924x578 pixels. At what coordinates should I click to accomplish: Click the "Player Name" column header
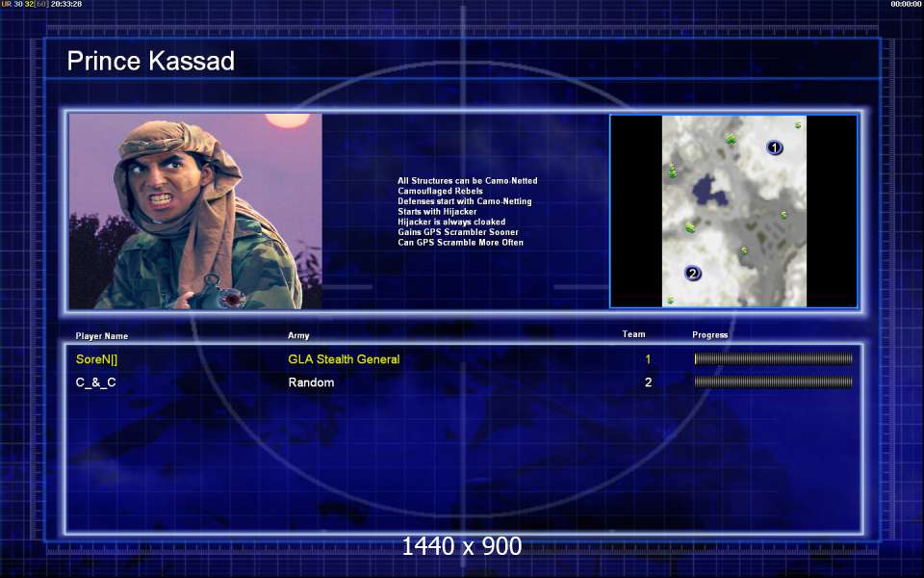101,336
